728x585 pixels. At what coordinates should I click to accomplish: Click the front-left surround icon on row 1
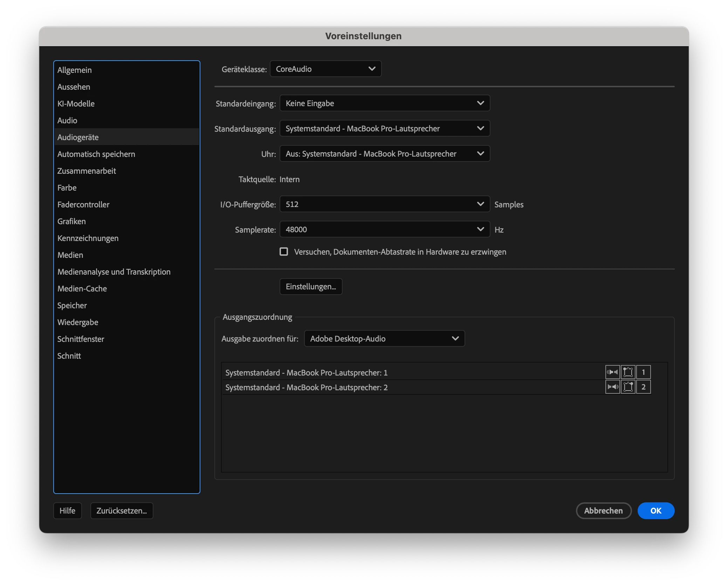tap(628, 372)
